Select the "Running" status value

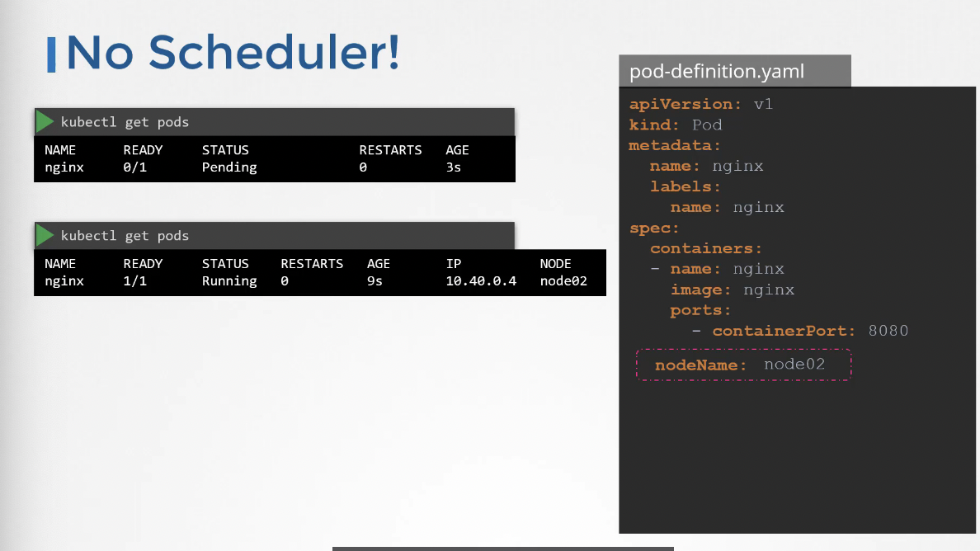point(229,282)
